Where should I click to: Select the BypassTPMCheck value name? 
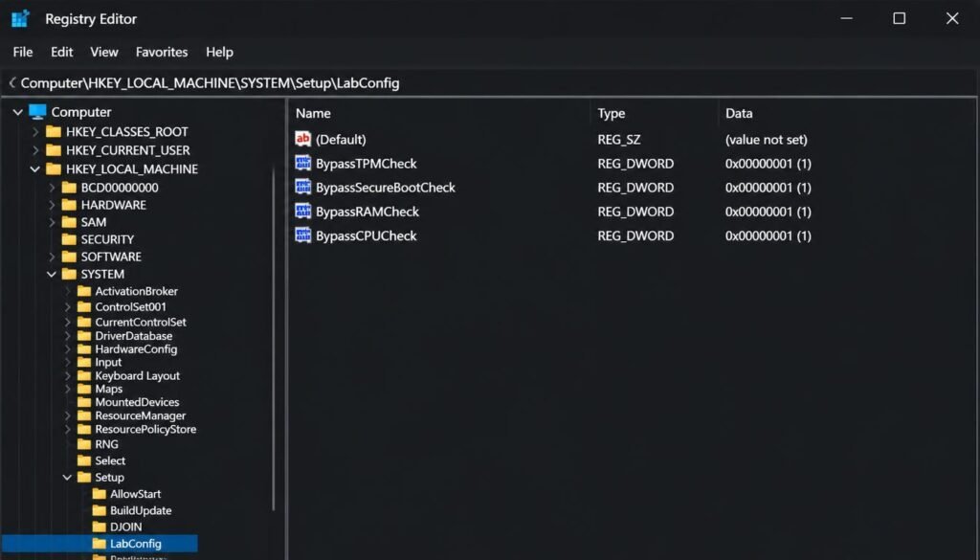click(x=367, y=164)
